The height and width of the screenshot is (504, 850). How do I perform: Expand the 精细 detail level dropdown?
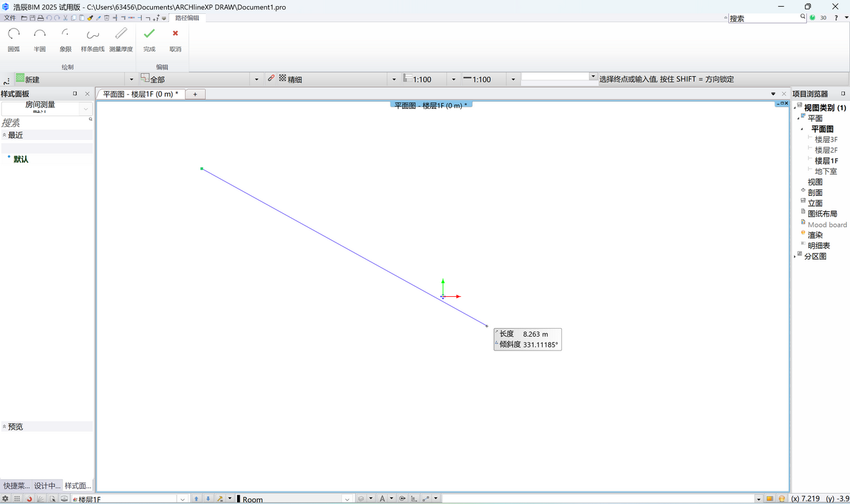click(394, 80)
